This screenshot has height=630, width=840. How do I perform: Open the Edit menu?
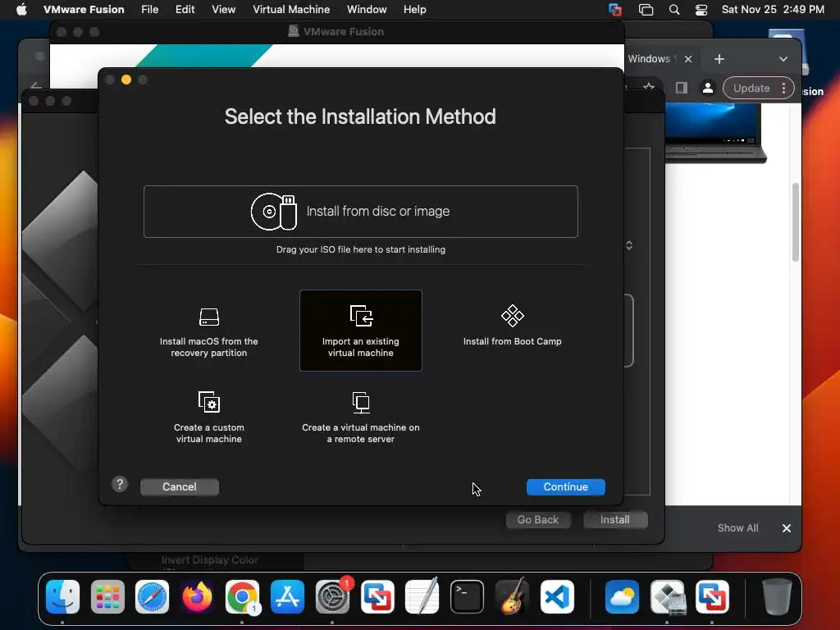coord(185,9)
